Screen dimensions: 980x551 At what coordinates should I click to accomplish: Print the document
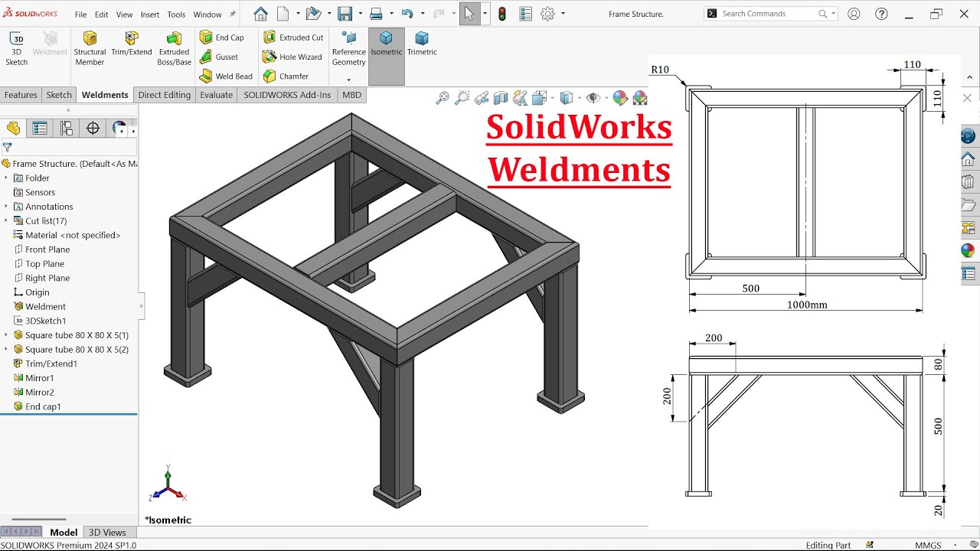(376, 14)
